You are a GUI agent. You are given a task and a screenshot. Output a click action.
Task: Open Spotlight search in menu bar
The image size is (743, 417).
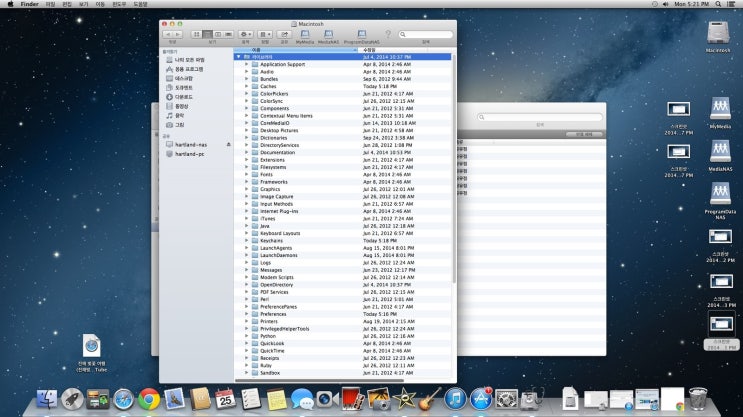point(718,4)
